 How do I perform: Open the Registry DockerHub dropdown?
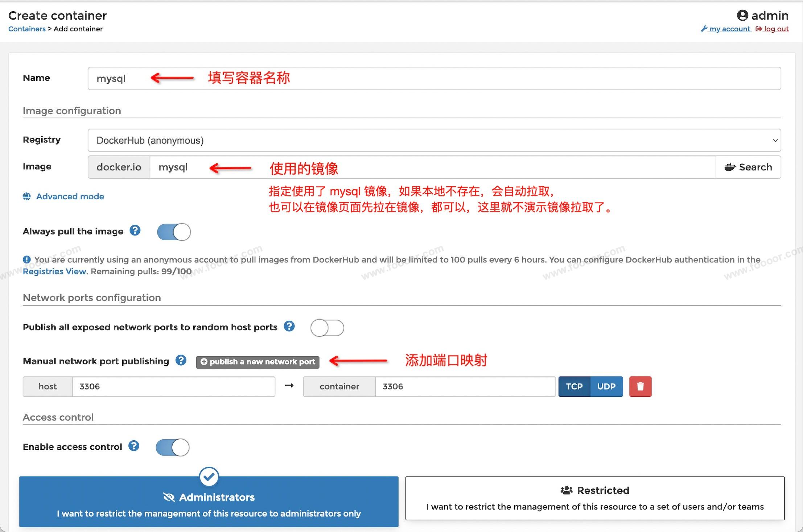(x=434, y=140)
